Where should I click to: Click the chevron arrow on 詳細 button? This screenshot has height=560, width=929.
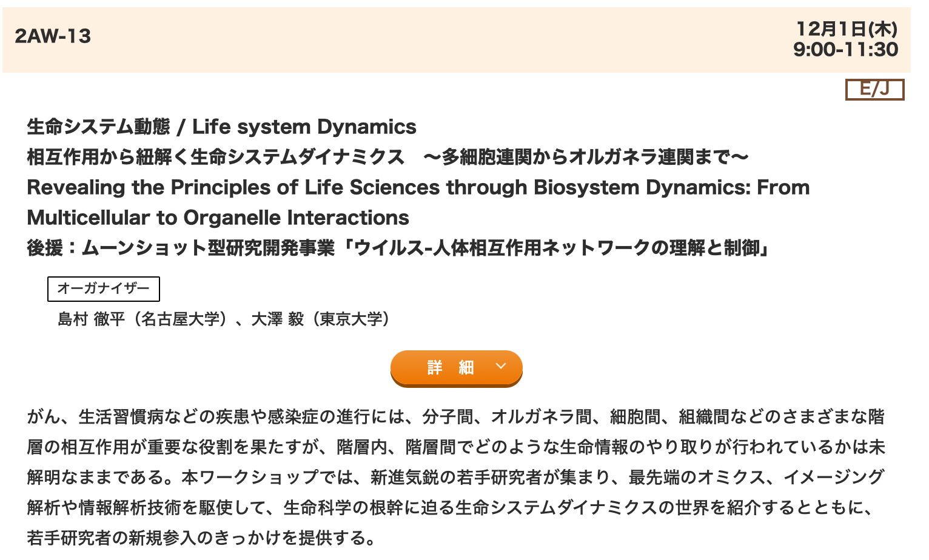click(x=501, y=366)
